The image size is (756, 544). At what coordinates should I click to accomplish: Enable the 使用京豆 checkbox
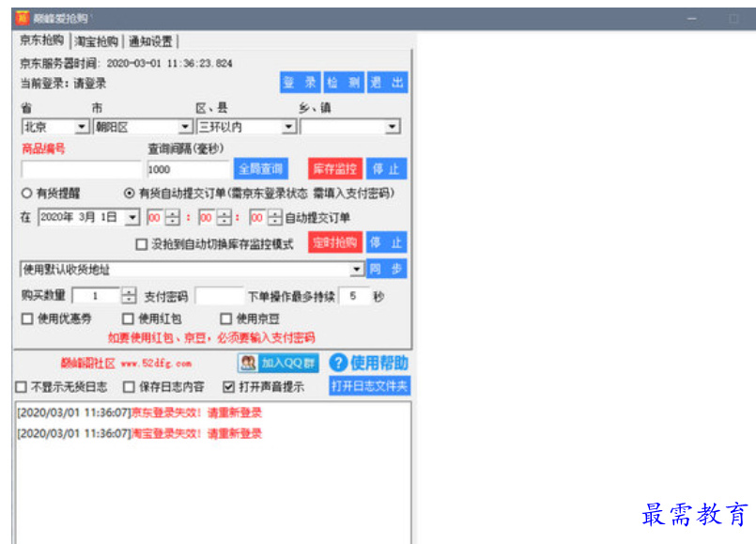point(225,319)
